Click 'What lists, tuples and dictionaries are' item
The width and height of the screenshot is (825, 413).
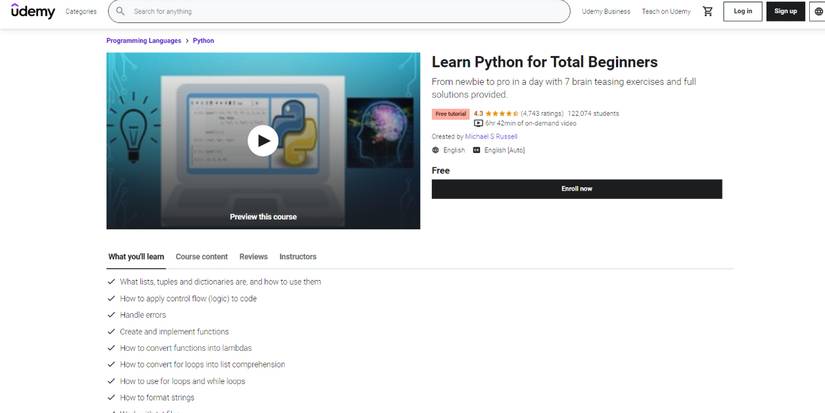pos(220,282)
